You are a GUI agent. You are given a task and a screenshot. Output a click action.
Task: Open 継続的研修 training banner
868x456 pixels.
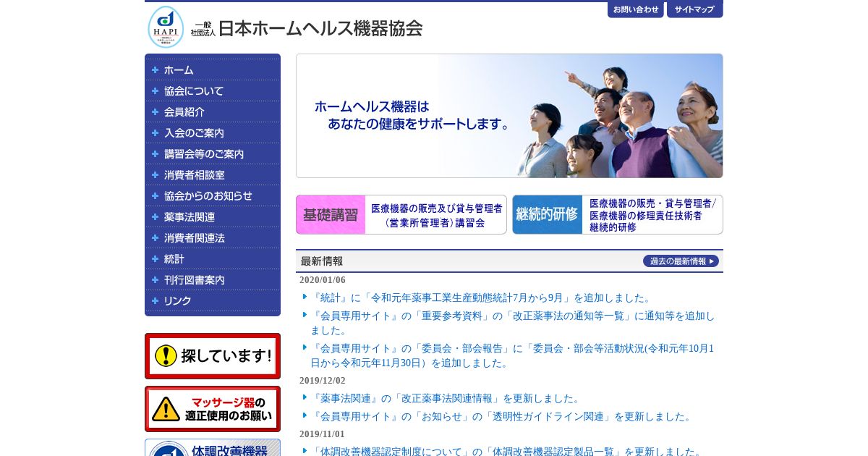click(618, 214)
